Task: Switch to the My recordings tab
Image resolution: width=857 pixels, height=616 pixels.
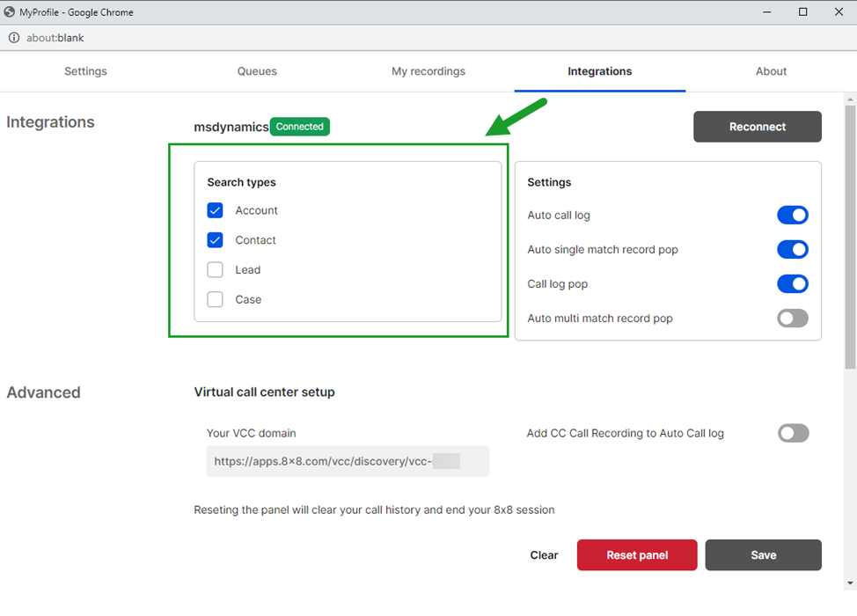Action: pyautogui.click(x=428, y=71)
